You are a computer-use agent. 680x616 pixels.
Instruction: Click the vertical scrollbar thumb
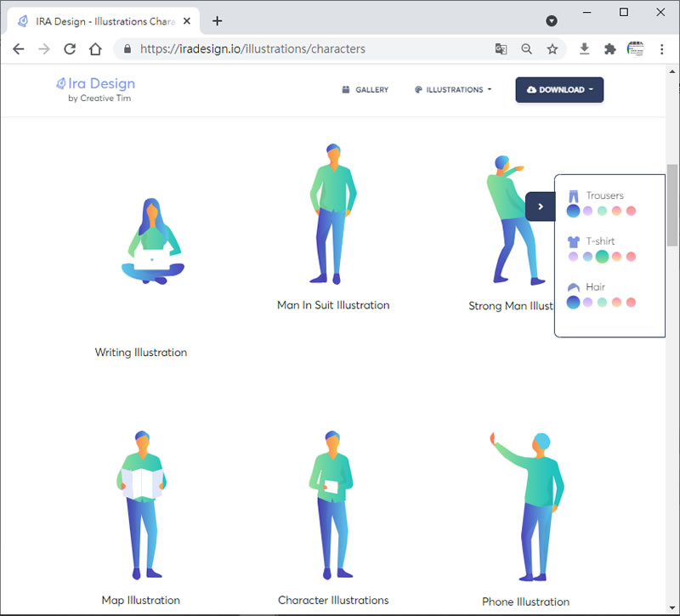pos(672,205)
